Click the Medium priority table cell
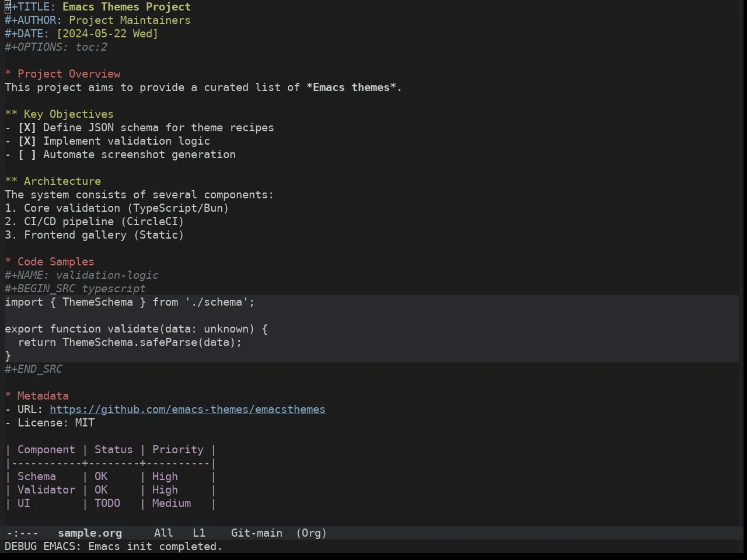 click(172, 503)
